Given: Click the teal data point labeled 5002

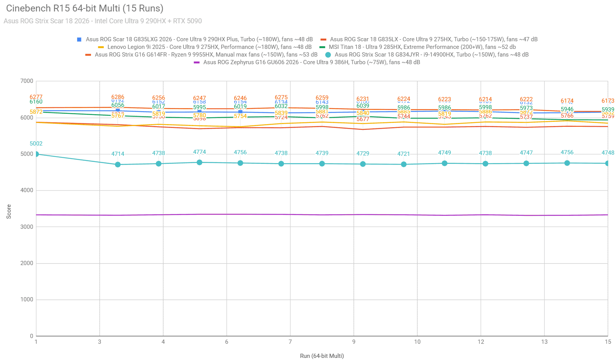Looking at the screenshot, I should [36, 154].
